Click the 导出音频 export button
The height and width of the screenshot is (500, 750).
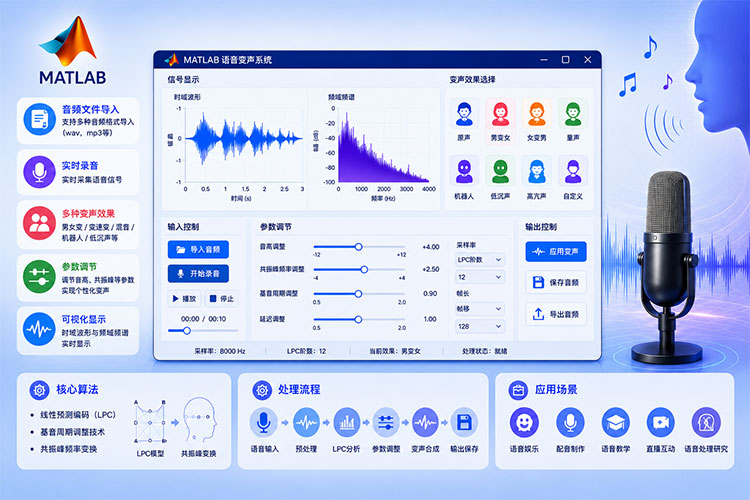[x=556, y=314]
